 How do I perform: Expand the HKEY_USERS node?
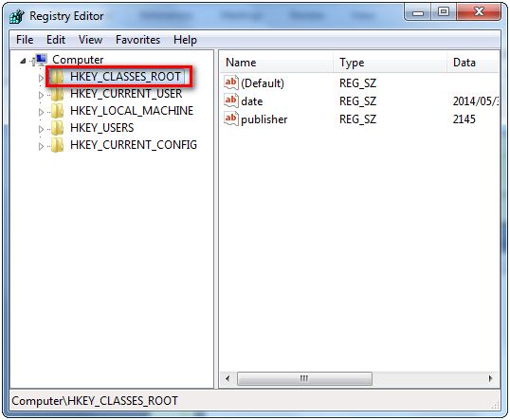41,129
